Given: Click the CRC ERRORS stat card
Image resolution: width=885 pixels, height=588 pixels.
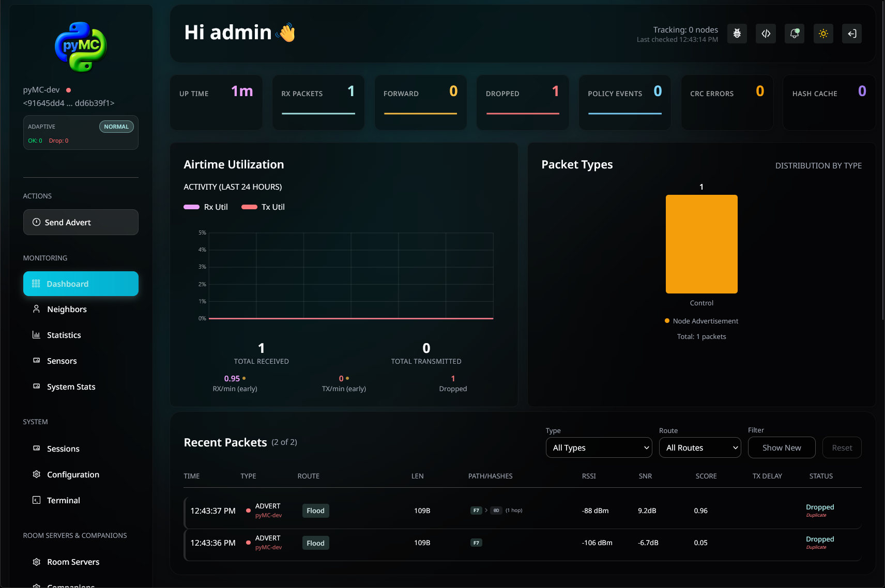Looking at the screenshot, I should click(727, 102).
